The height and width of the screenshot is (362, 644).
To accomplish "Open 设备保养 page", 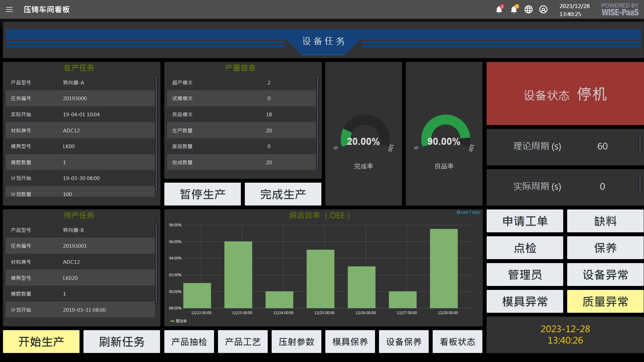I will pyautogui.click(x=404, y=342).
